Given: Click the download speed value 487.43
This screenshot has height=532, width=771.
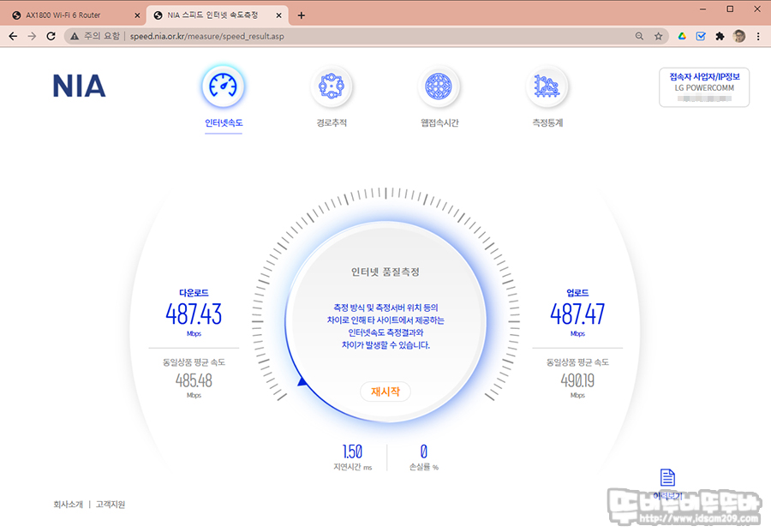Looking at the screenshot, I should (194, 314).
